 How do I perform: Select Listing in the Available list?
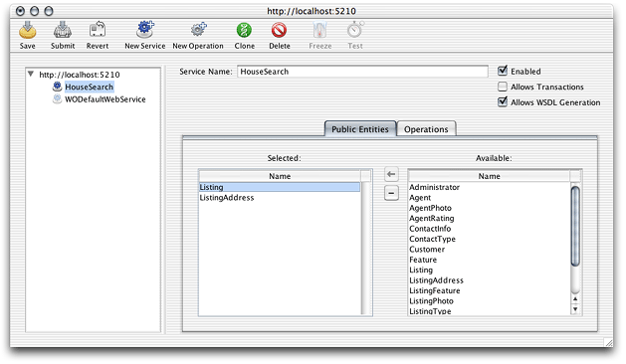[x=490, y=271]
